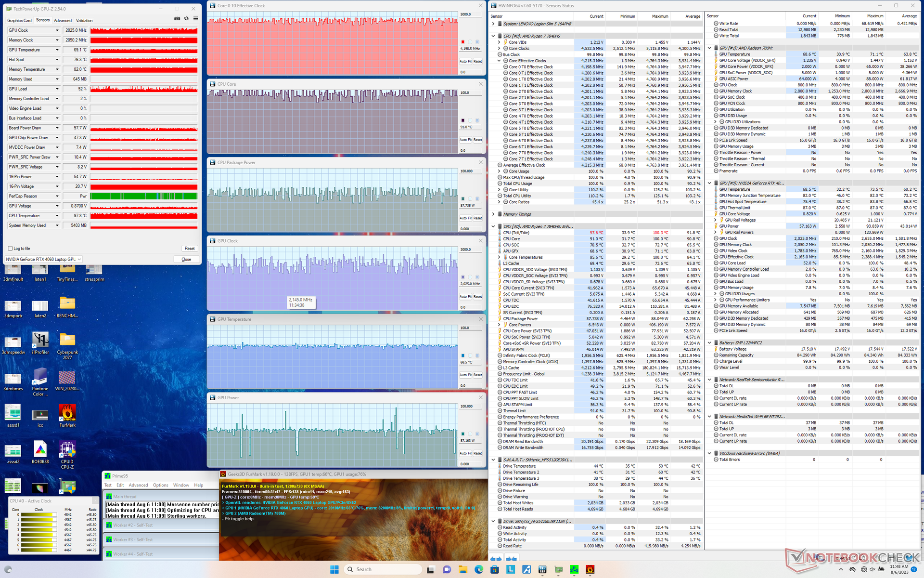Open the GPU-Z hamburger menu
924x578 pixels.
tap(195, 19)
